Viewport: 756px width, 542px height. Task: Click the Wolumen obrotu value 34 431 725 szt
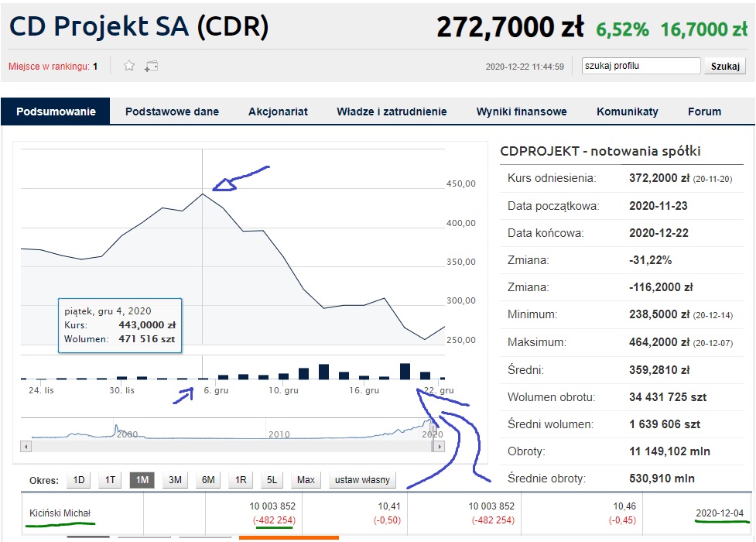pos(668,397)
